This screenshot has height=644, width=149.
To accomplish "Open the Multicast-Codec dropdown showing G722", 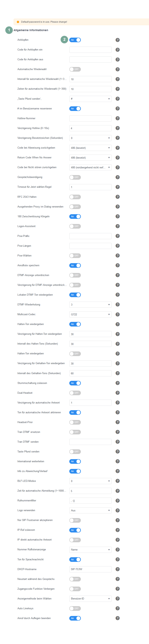I will (90, 314).
